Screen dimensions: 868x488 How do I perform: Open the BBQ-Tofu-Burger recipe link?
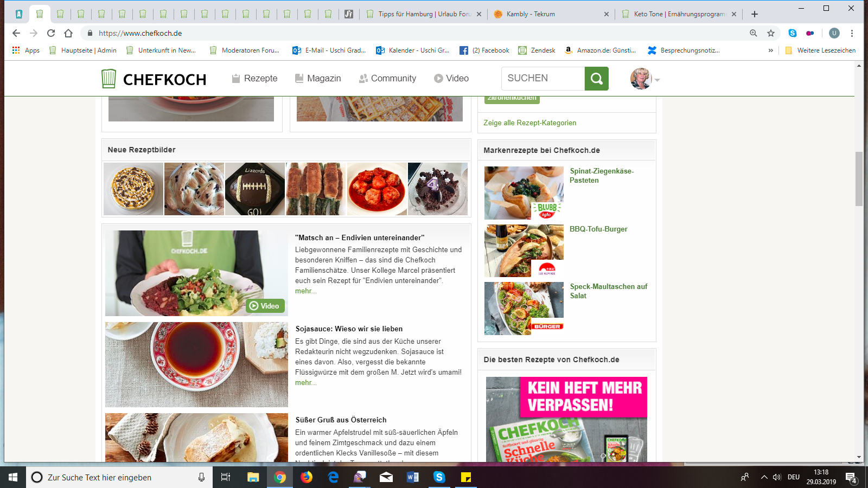coord(598,229)
